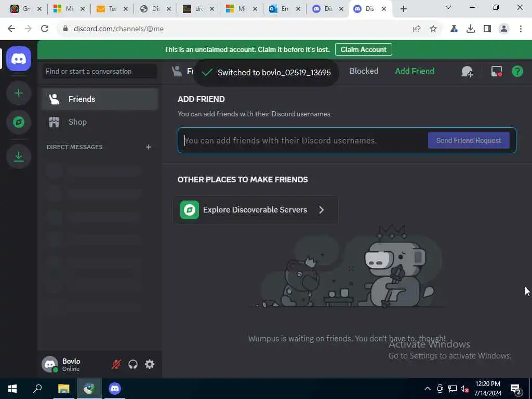Select Add Friend tab

click(415, 71)
